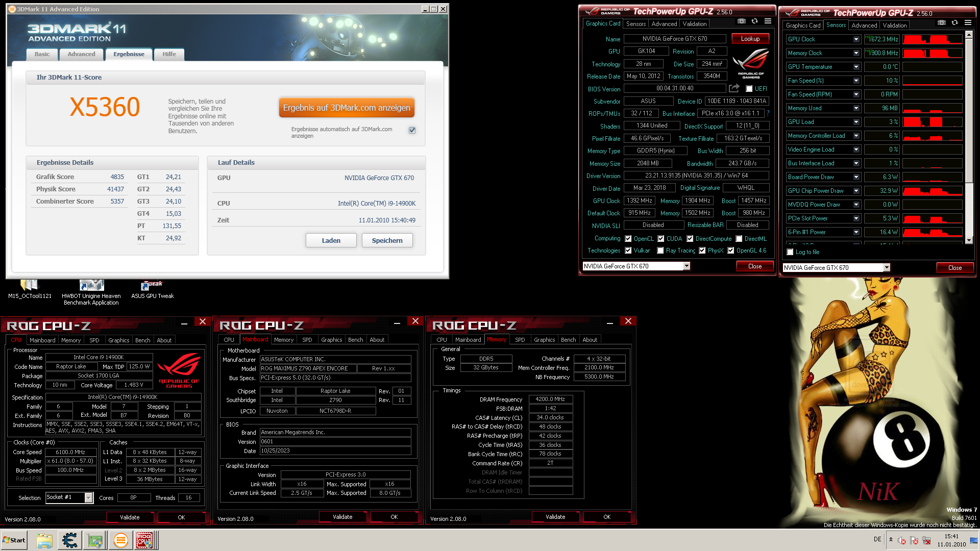Click OK in the CPU-Z Mainboard window
Image resolution: width=980 pixels, height=551 pixels.
394,517
